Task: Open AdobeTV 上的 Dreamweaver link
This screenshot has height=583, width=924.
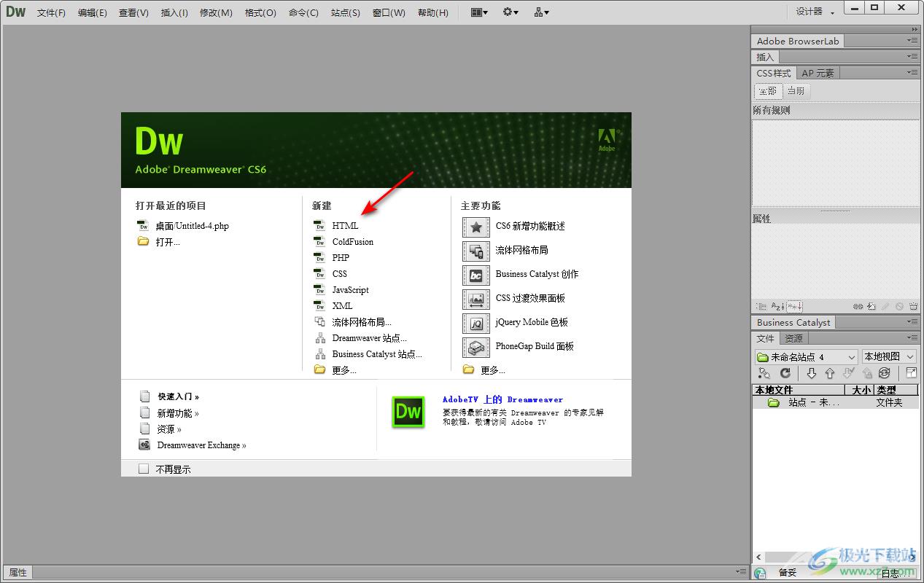Action: (x=502, y=399)
